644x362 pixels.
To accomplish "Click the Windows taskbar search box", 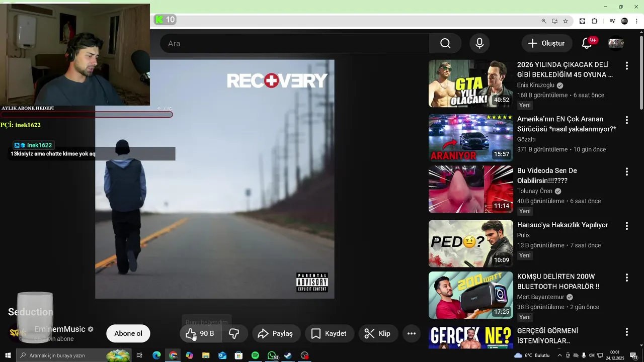I will pos(73,355).
